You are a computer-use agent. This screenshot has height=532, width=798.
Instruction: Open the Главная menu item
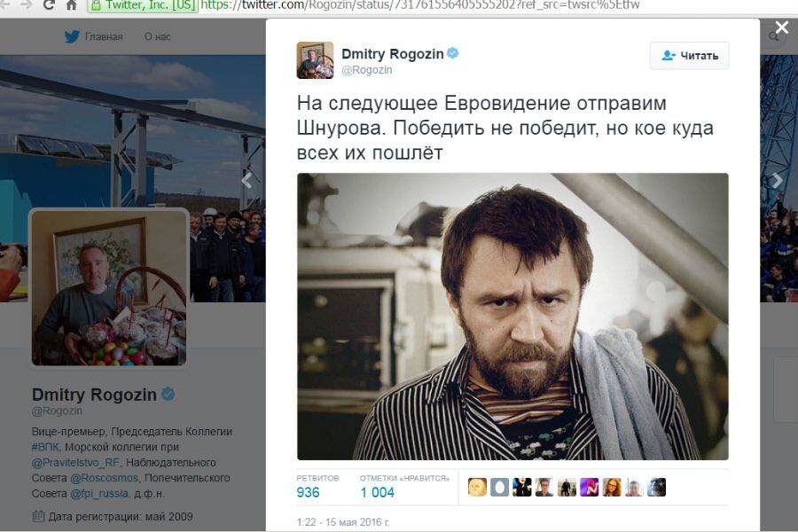[104, 36]
